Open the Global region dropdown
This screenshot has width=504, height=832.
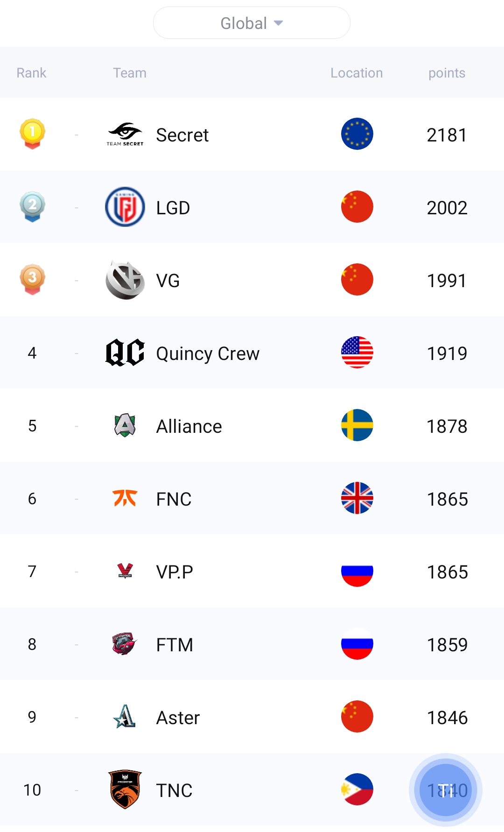pyautogui.click(x=252, y=23)
